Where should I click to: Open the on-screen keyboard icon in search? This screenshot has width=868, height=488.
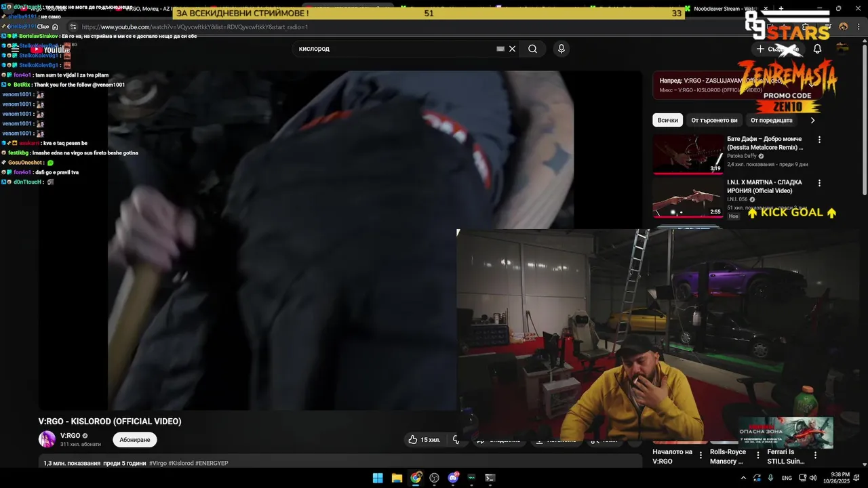point(500,49)
